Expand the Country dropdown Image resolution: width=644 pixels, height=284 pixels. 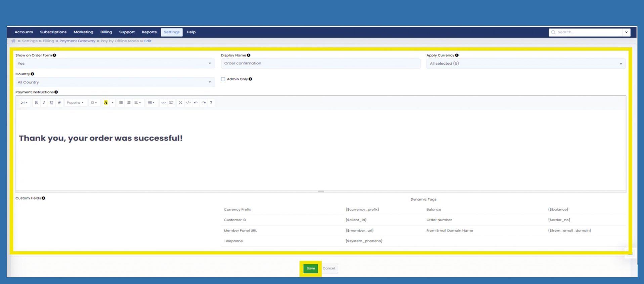(x=115, y=82)
